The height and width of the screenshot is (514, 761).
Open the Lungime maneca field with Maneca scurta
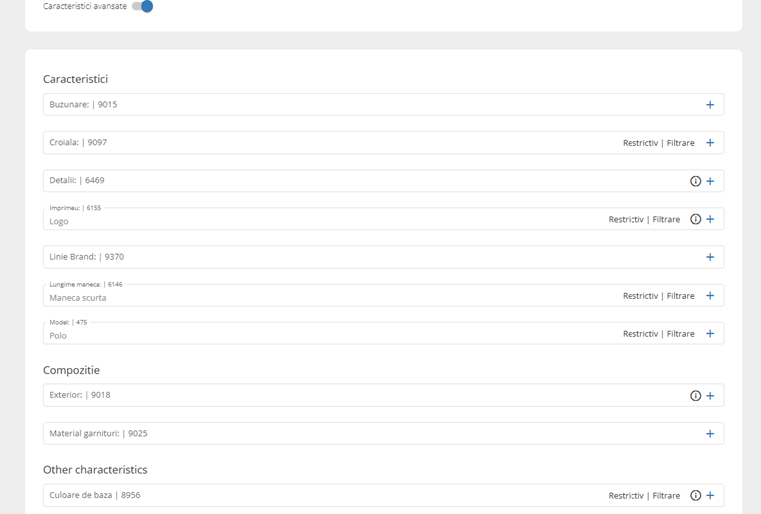tap(300, 297)
